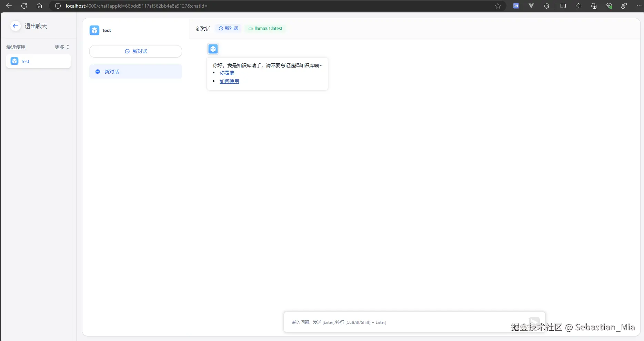Open the V-shaped Vue devtools extension icon
This screenshot has height=341, width=644.
tap(531, 6)
